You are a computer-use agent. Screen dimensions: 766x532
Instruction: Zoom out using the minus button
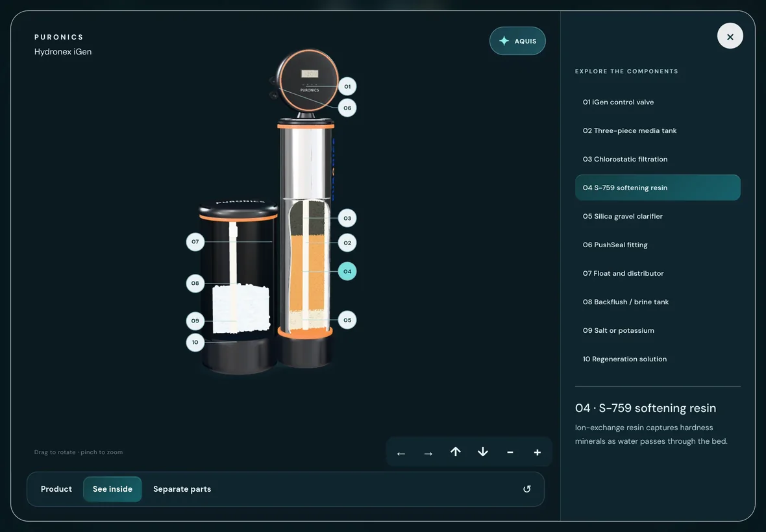click(x=510, y=452)
